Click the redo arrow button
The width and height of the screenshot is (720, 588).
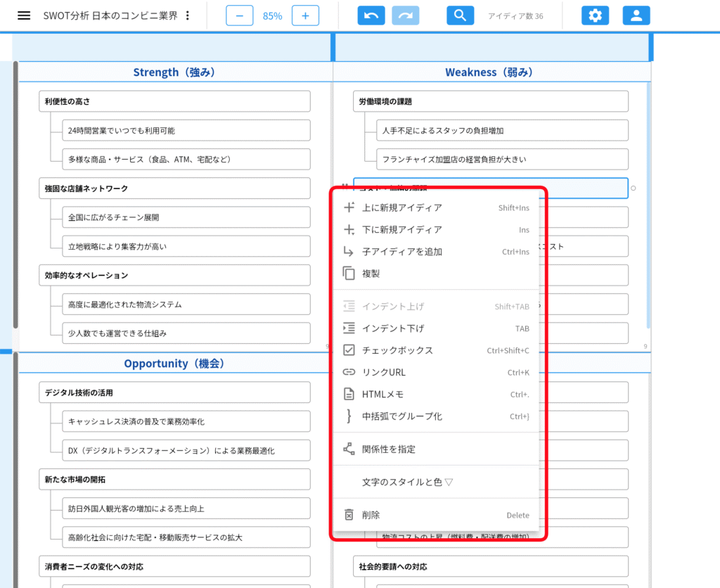pos(406,15)
